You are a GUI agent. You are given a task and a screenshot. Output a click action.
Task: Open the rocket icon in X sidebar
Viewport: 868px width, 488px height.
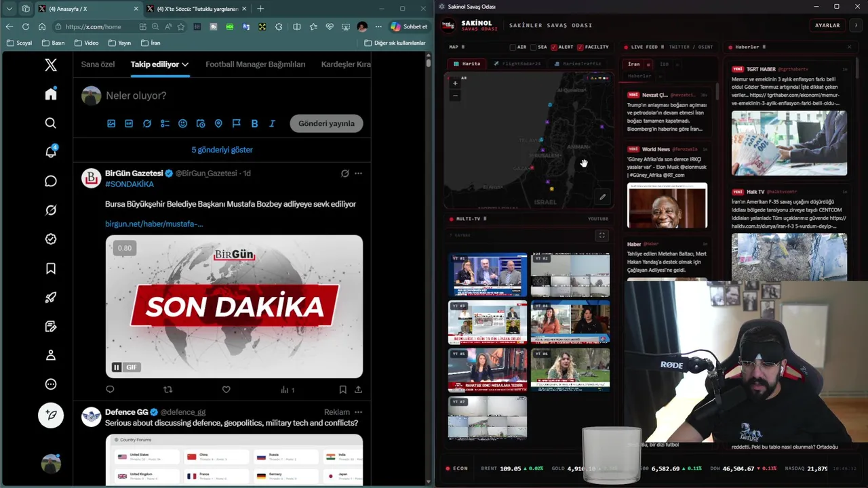[51, 298]
